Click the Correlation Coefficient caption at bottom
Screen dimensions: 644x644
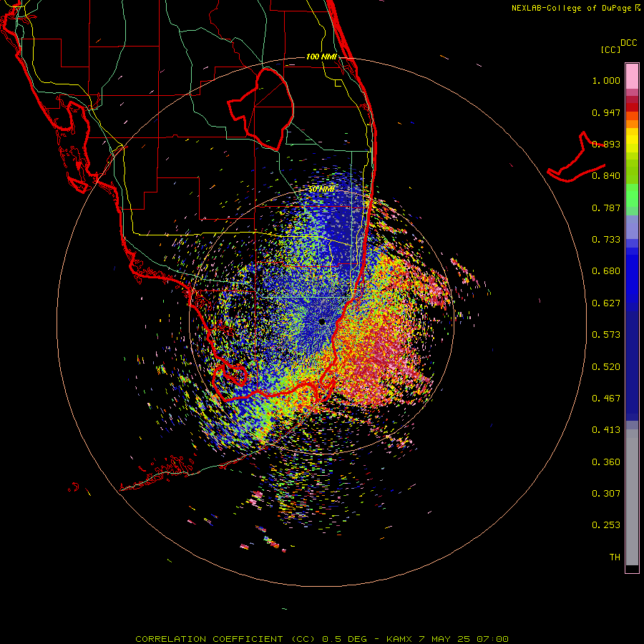click(x=322, y=639)
